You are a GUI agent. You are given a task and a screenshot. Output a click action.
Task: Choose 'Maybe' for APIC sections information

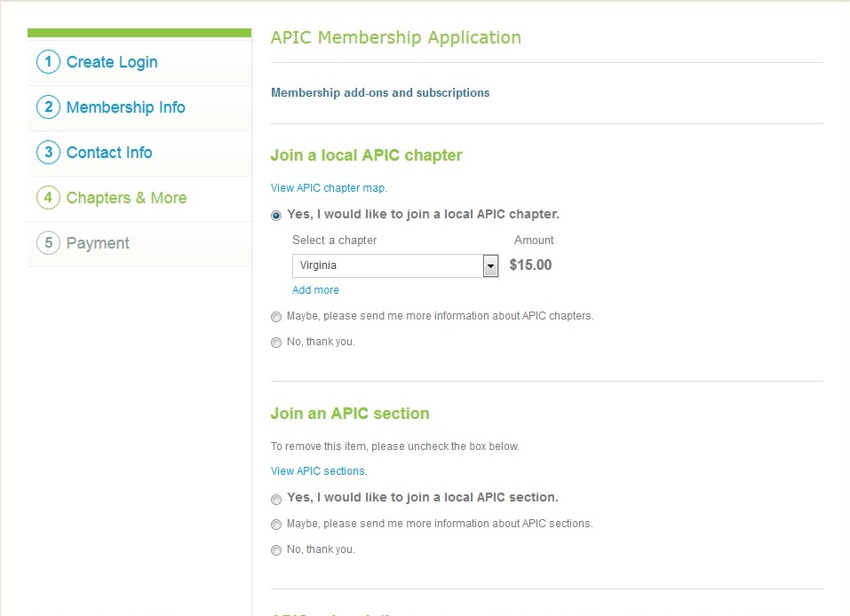pyautogui.click(x=276, y=525)
